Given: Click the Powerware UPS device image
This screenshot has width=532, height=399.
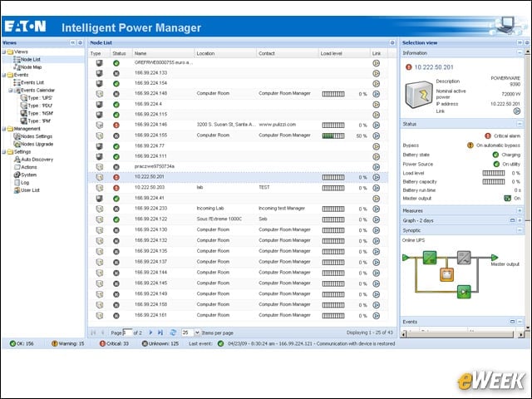Looking at the screenshot, I should 419,95.
